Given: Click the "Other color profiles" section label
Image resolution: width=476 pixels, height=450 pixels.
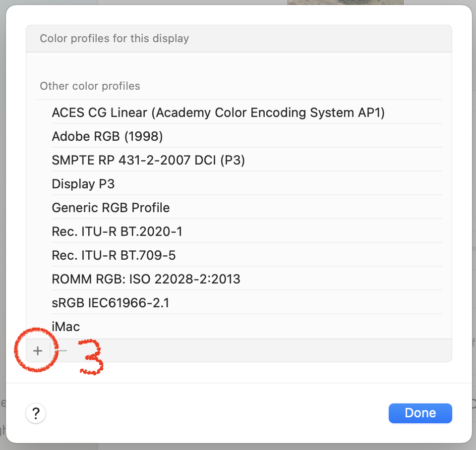Looking at the screenshot, I should tap(90, 86).
